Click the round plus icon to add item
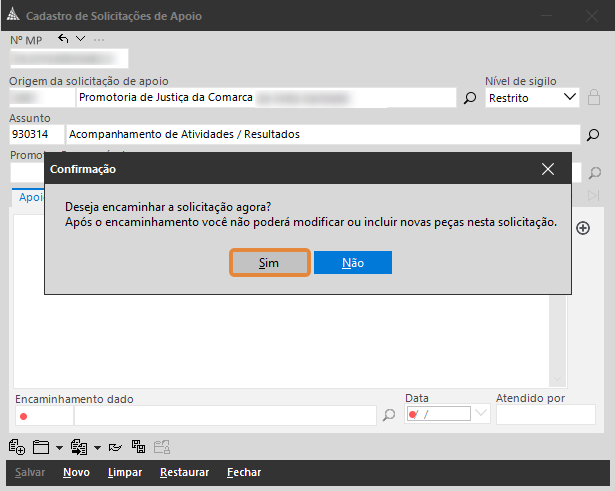 pyautogui.click(x=584, y=228)
